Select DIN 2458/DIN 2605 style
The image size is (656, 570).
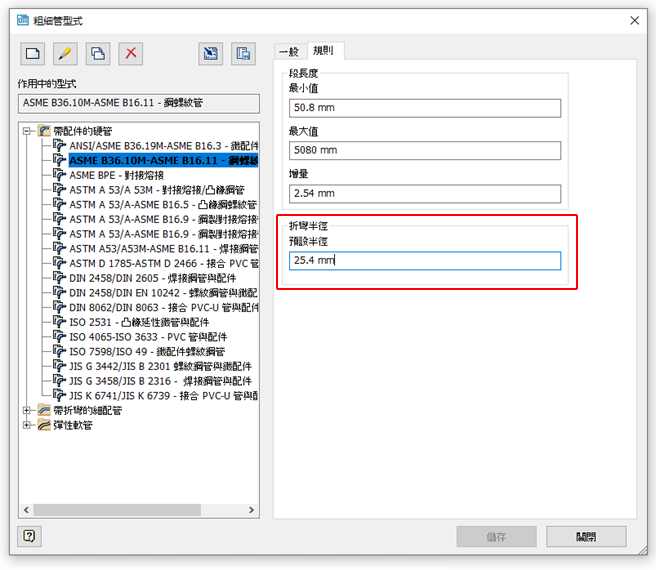153,278
